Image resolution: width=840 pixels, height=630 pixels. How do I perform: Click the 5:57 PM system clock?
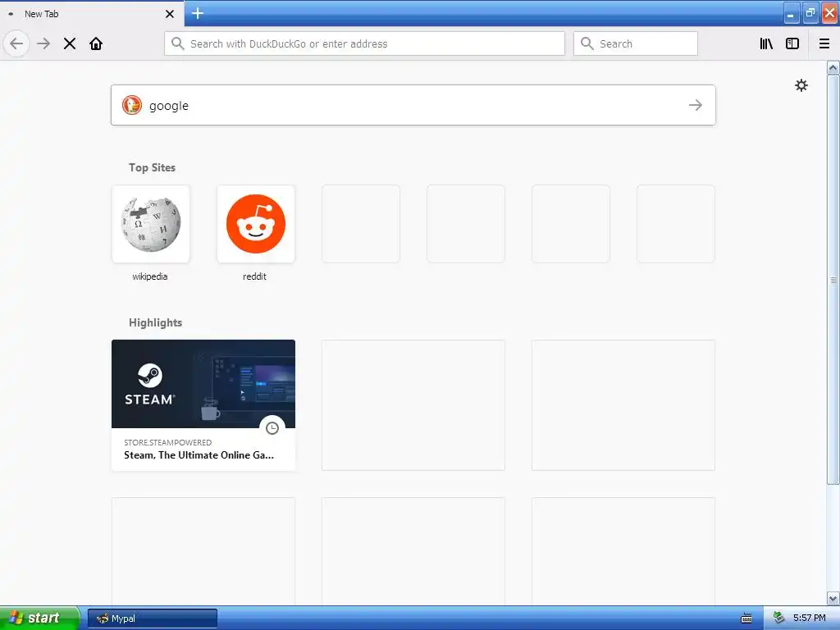click(810, 618)
